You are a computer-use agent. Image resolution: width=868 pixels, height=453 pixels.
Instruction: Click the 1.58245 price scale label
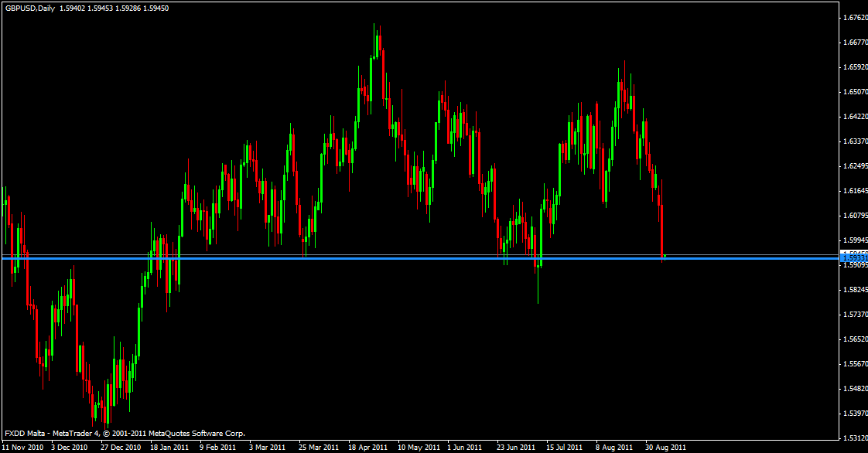[855, 290]
